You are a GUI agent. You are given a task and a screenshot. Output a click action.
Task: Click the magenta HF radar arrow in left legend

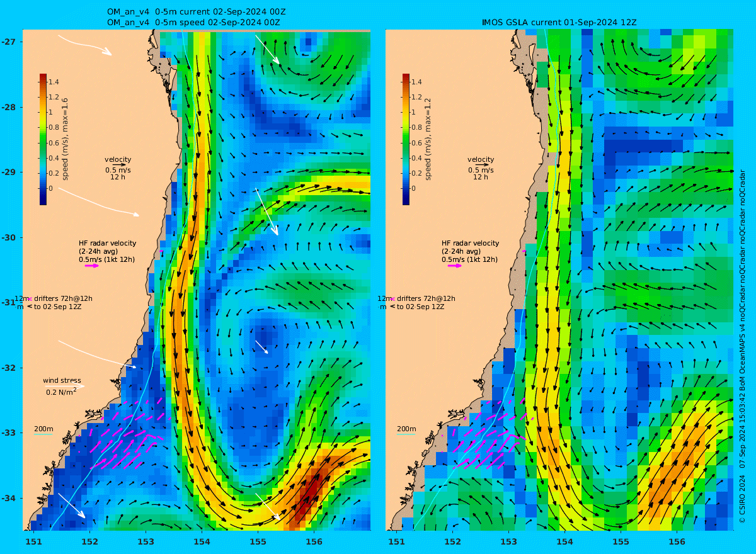pos(92,266)
